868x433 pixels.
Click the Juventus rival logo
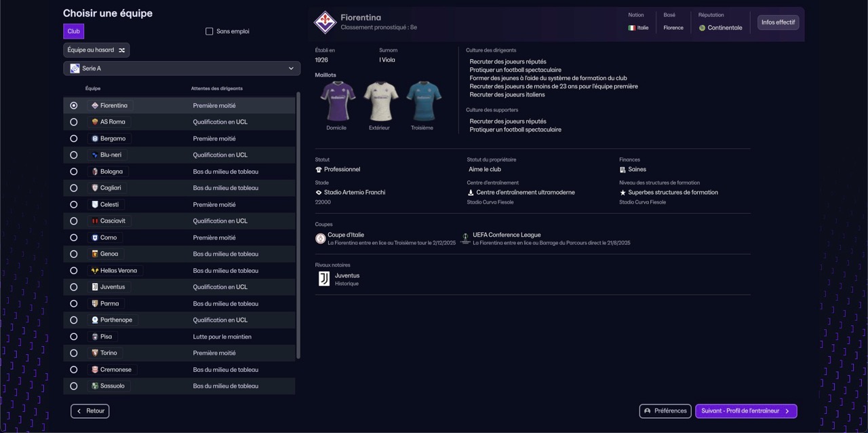(x=324, y=279)
